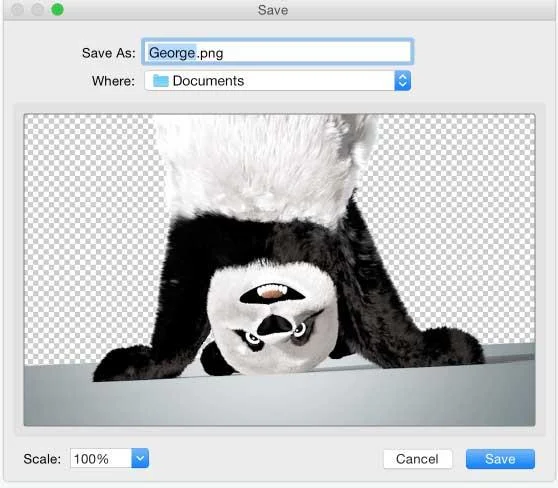Open the Scale 100% combo box arrow

[x=140, y=458]
